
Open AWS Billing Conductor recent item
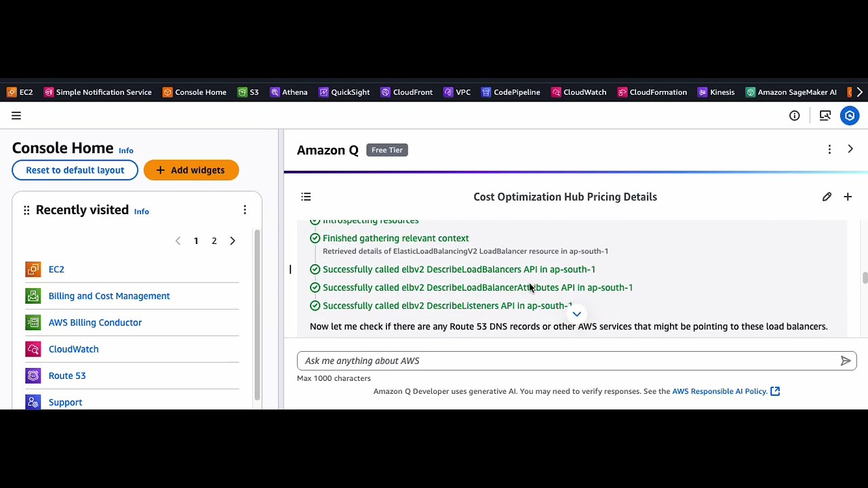coord(95,323)
